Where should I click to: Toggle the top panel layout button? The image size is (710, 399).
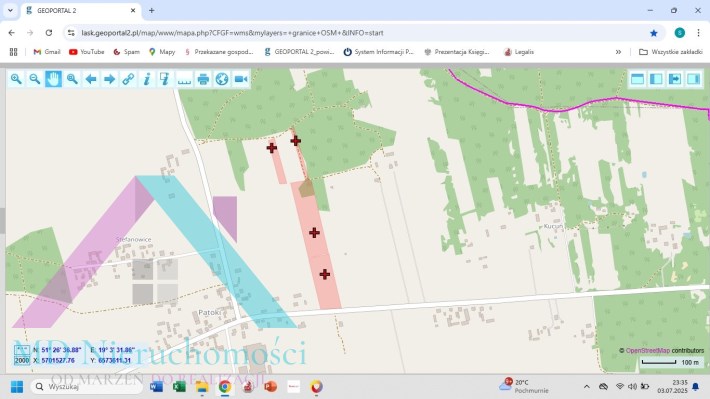coord(638,79)
